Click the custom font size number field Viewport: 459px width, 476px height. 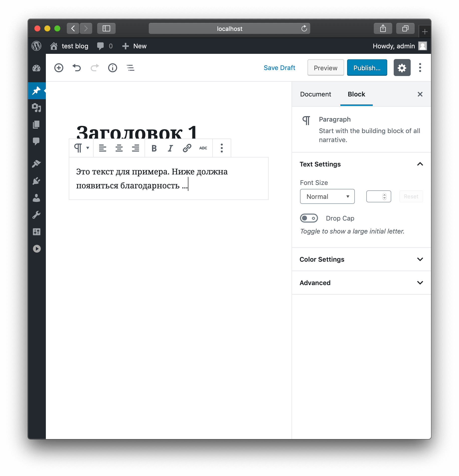coord(378,196)
